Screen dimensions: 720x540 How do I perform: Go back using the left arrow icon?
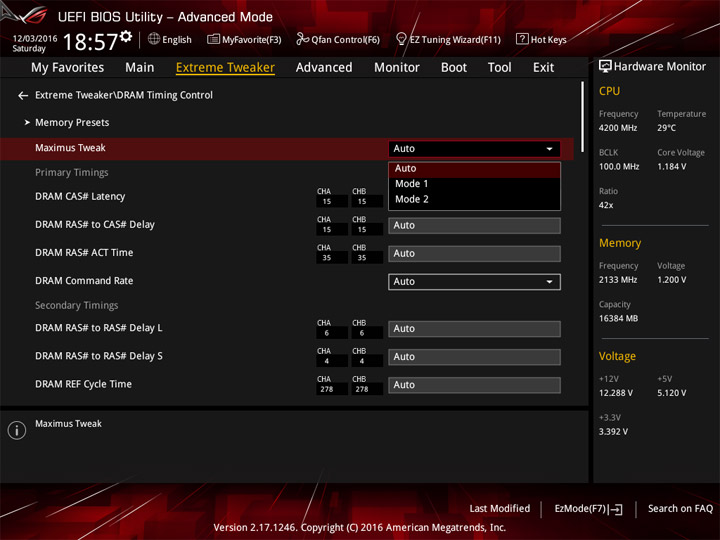22,96
